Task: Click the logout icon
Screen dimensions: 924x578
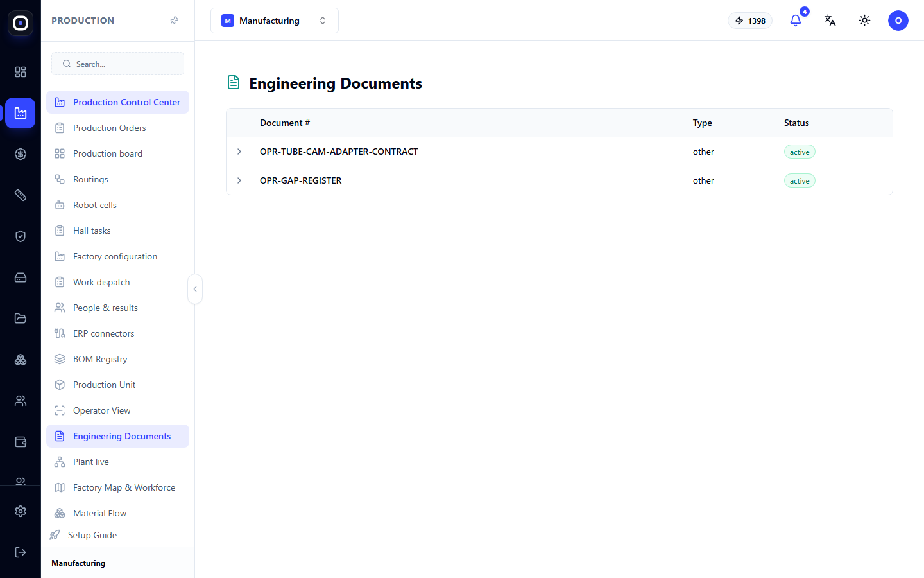Action: (21, 552)
